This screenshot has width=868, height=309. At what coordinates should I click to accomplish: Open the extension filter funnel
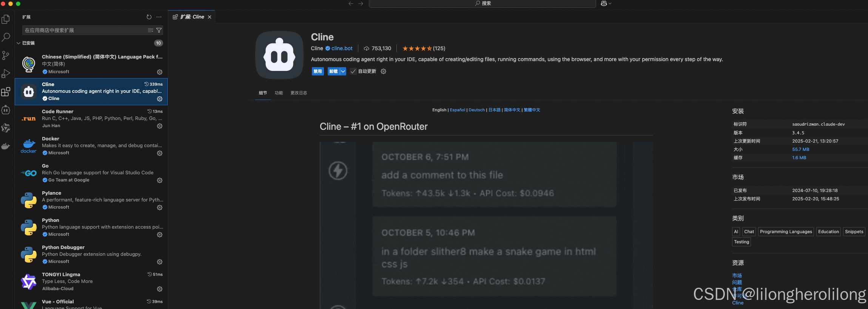click(x=159, y=30)
